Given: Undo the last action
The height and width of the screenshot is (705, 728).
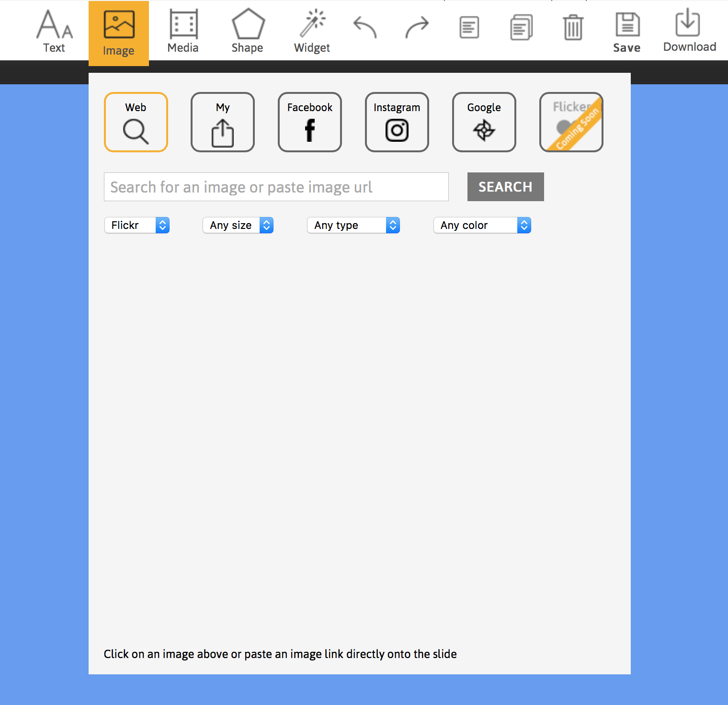Looking at the screenshot, I should [x=364, y=27].
